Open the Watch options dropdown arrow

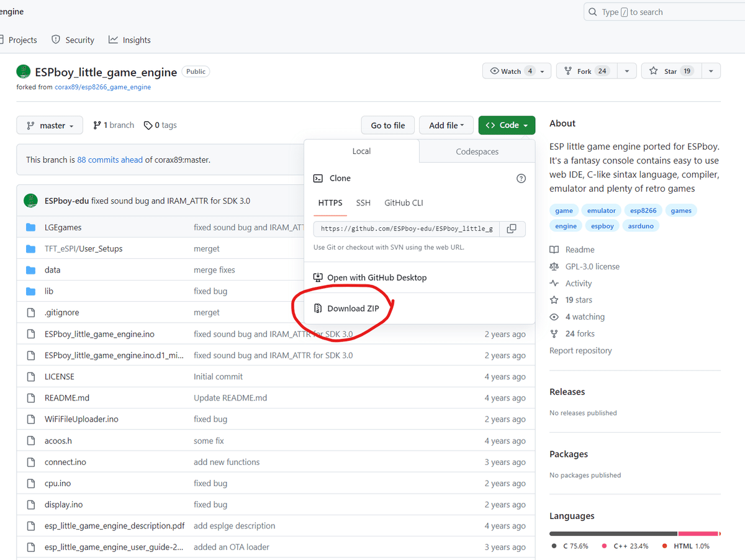pyautogui.click(x=543, y=71)
